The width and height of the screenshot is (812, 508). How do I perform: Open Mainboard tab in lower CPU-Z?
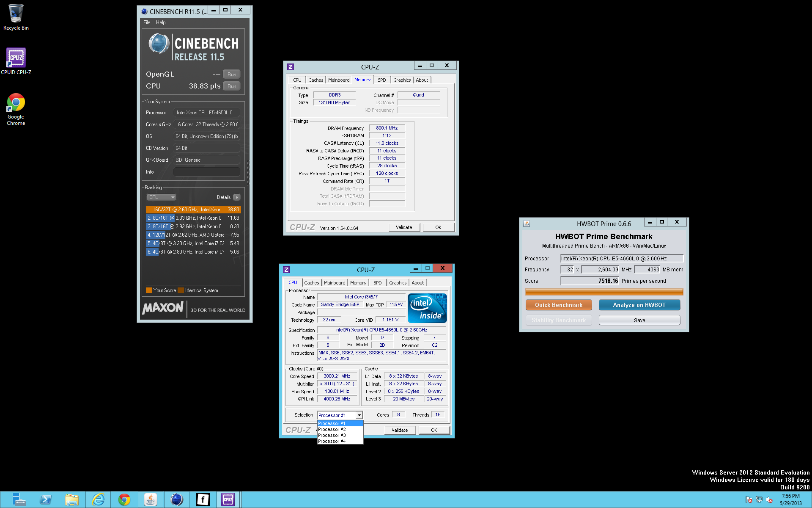(335, 283)
